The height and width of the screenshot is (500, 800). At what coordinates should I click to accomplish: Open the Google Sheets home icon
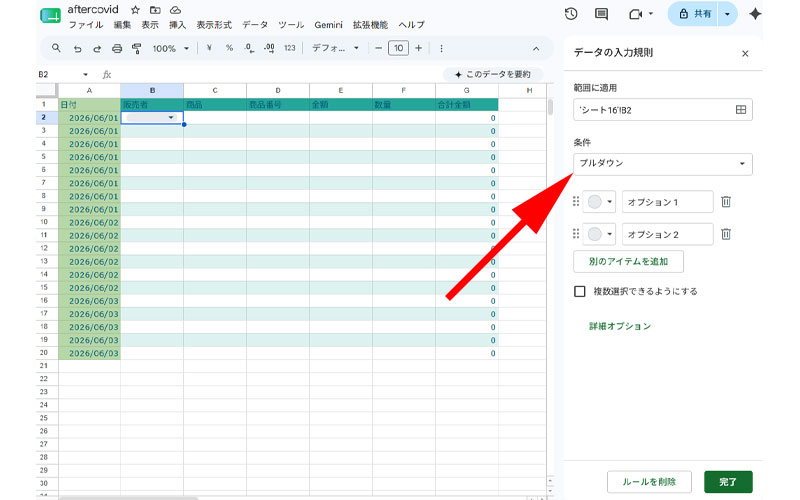click(50, 16)
